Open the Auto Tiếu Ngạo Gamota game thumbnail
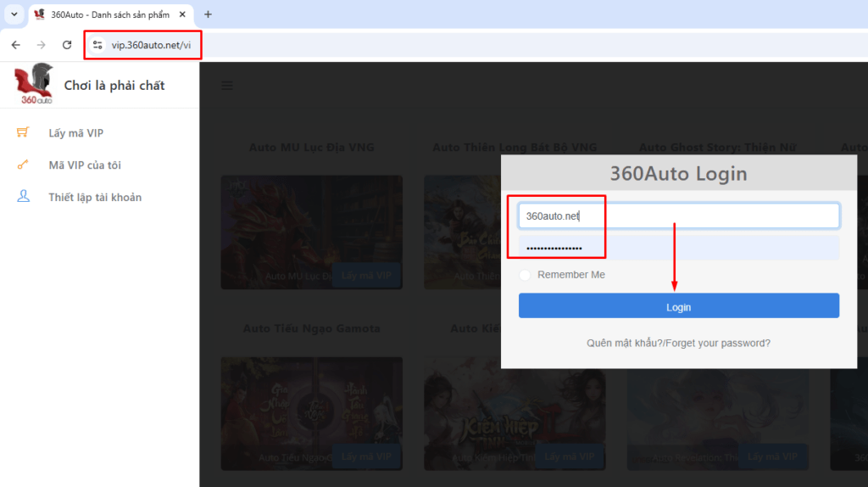868x487 pixels. pos(312,413)
